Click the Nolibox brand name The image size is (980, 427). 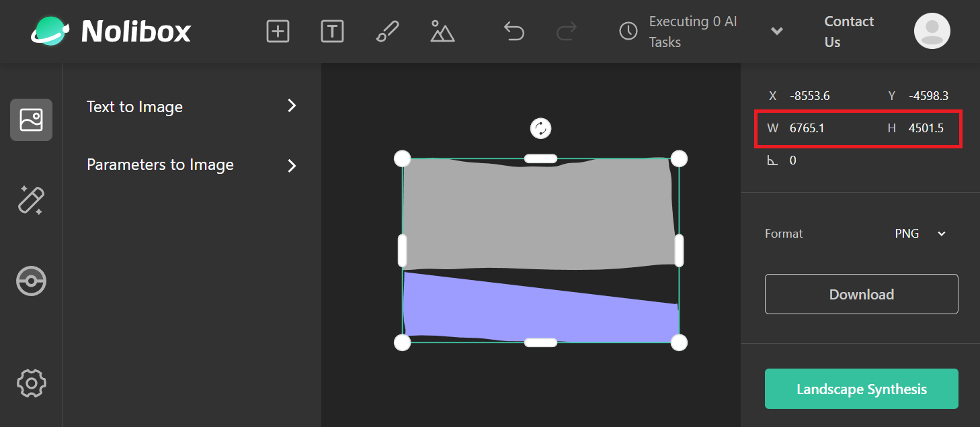[x=136, y=32]
